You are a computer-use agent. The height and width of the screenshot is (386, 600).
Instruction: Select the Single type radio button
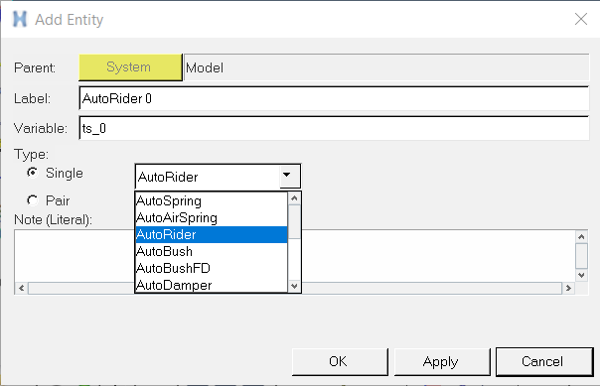pos(33,173)
